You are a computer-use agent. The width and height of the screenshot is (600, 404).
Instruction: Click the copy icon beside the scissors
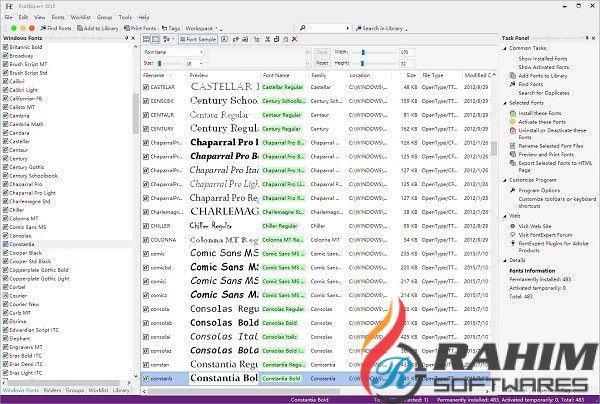tap(276, 39)
